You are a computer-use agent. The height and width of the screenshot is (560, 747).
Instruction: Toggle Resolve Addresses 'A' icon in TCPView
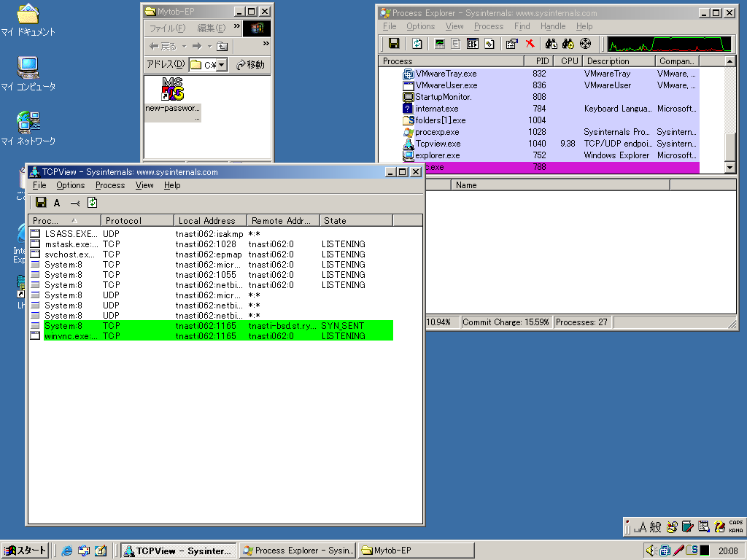57,203
